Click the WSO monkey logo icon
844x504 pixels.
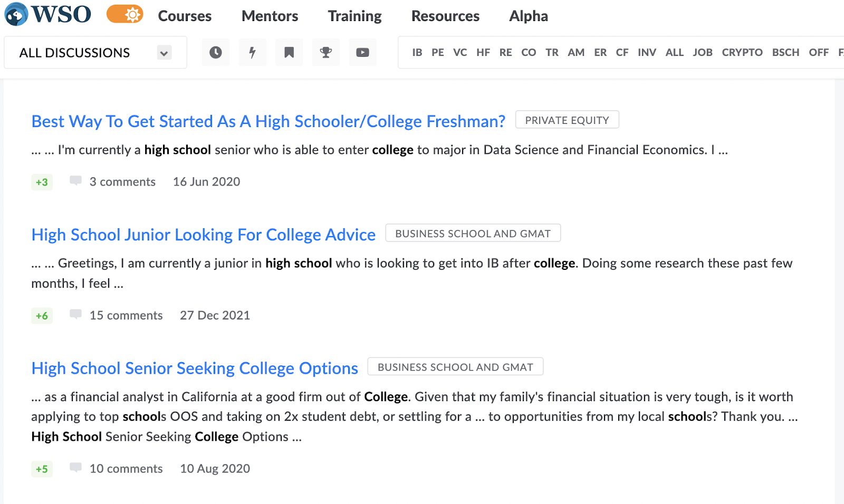[16, 15]
